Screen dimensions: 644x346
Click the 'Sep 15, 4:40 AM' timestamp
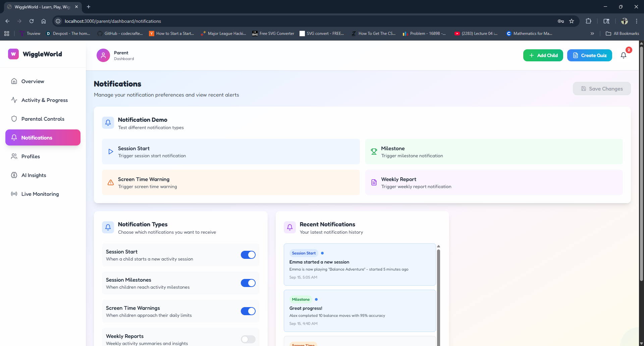[304, 324]
